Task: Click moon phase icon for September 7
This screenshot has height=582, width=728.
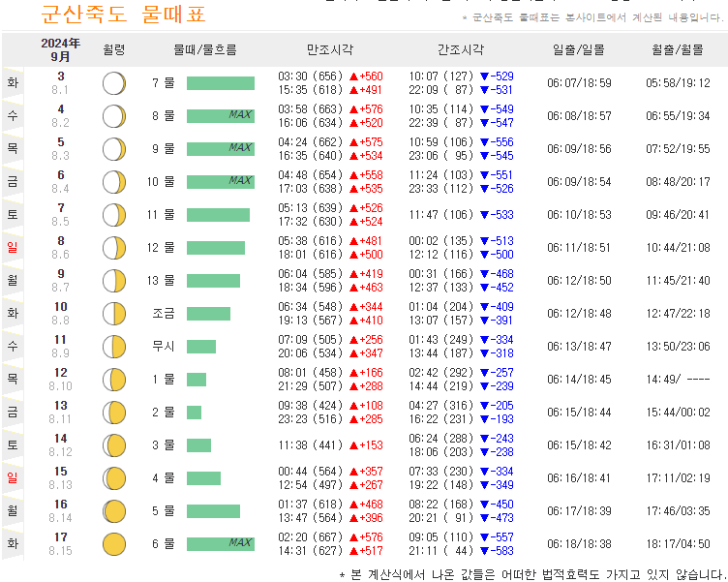Action: 114,215
